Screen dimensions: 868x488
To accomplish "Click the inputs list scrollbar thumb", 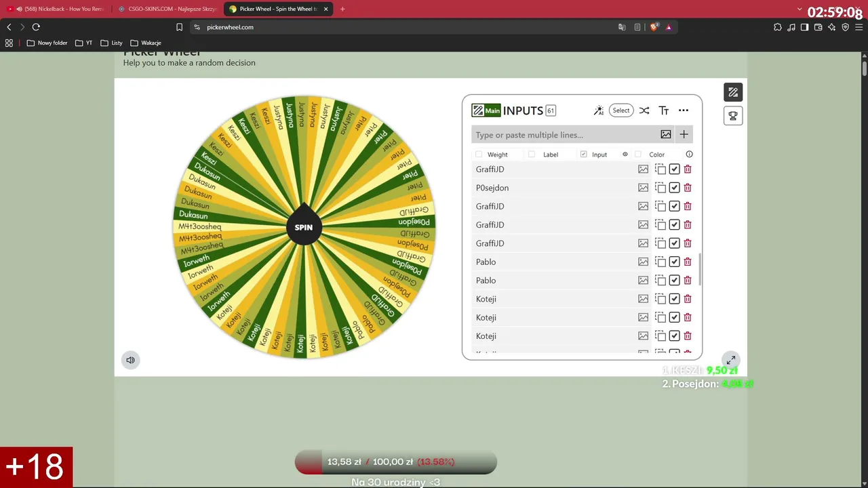I will (x=700, y=270).
